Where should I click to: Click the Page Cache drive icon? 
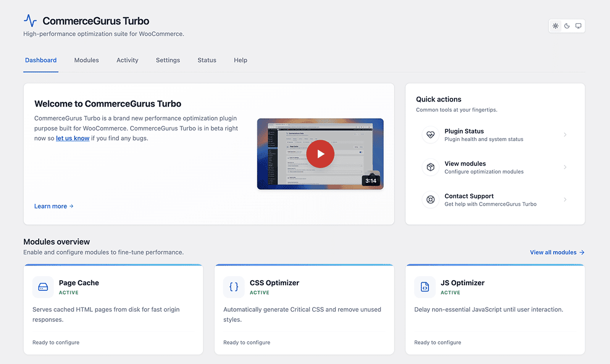point(43,287)
